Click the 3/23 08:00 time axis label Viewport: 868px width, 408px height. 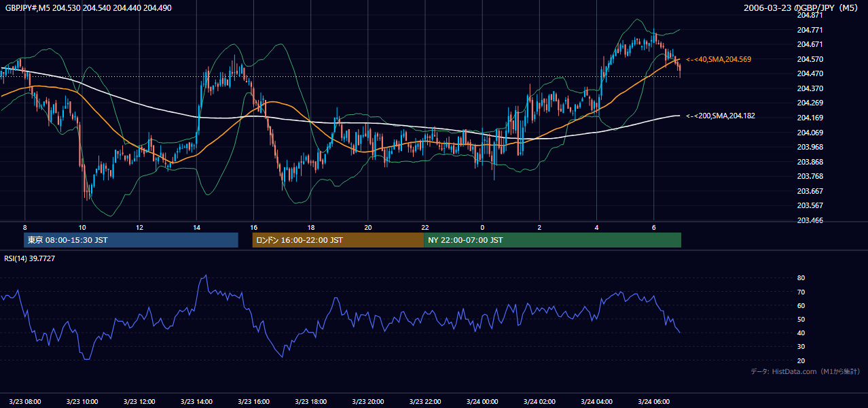[24, 401]
